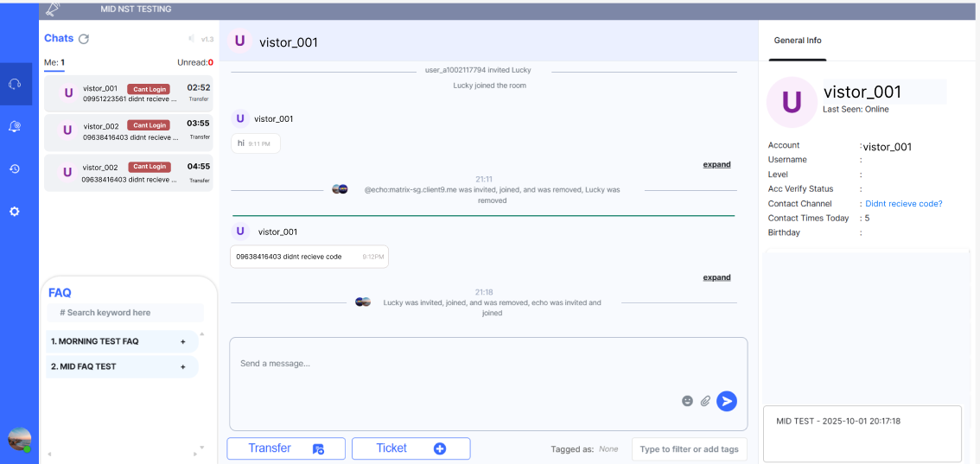Screen dimensions: 980x464
Task: Expand the MORNING TEST FAQ item
Action: coord(182,341)
